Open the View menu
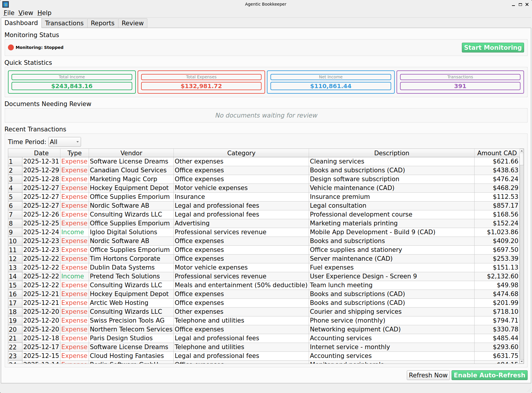The width and height of the screenshot is (532, 393). click(x=26, y=13)
